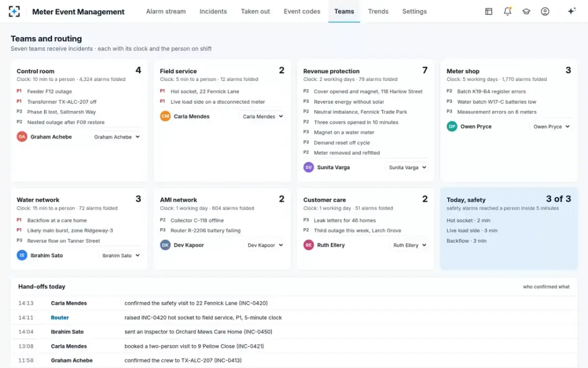Click the OP avatar in Meter shop
Viewport: 588px width, 368px height.
[452, 127]
